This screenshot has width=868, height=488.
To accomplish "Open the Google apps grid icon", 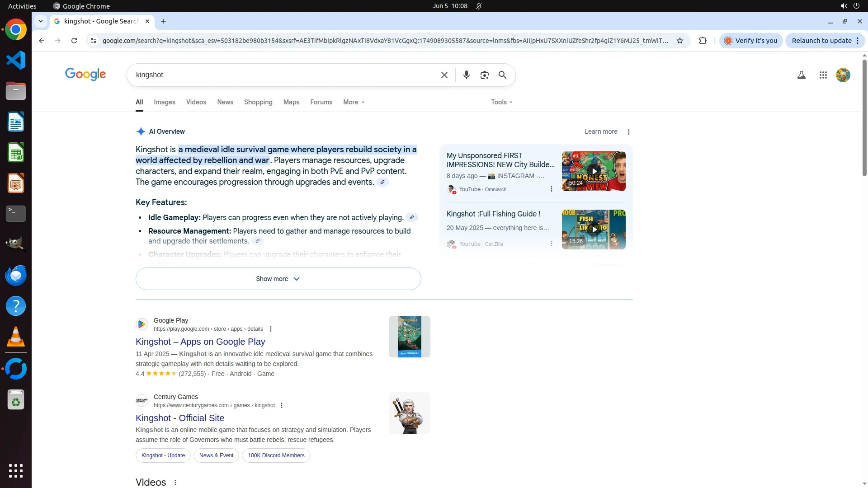I will (823, 75).
